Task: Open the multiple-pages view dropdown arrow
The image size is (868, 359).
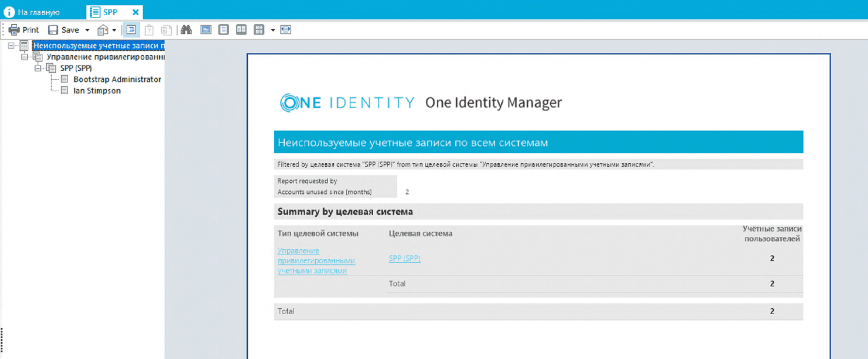Action: [273, 30]
